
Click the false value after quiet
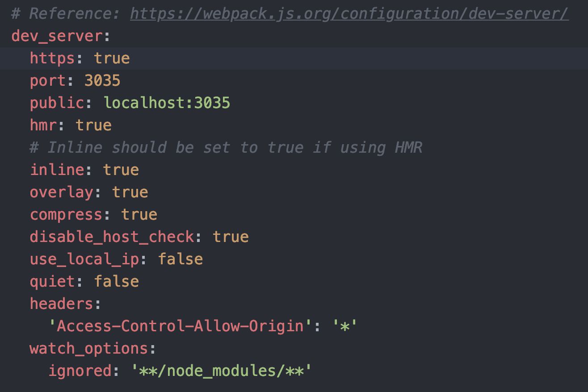point(116,282)
